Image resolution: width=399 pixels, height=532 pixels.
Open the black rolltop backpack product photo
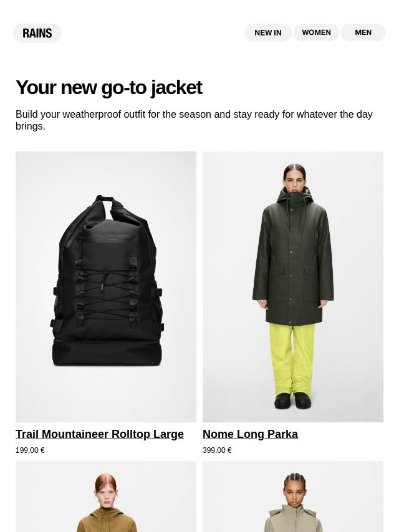coord(106,287)
